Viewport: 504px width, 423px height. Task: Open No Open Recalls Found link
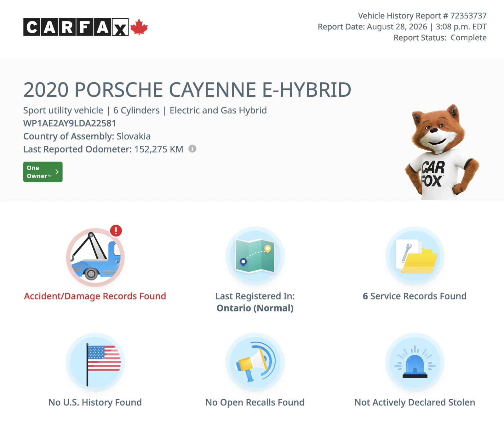[x=255, y=403]
